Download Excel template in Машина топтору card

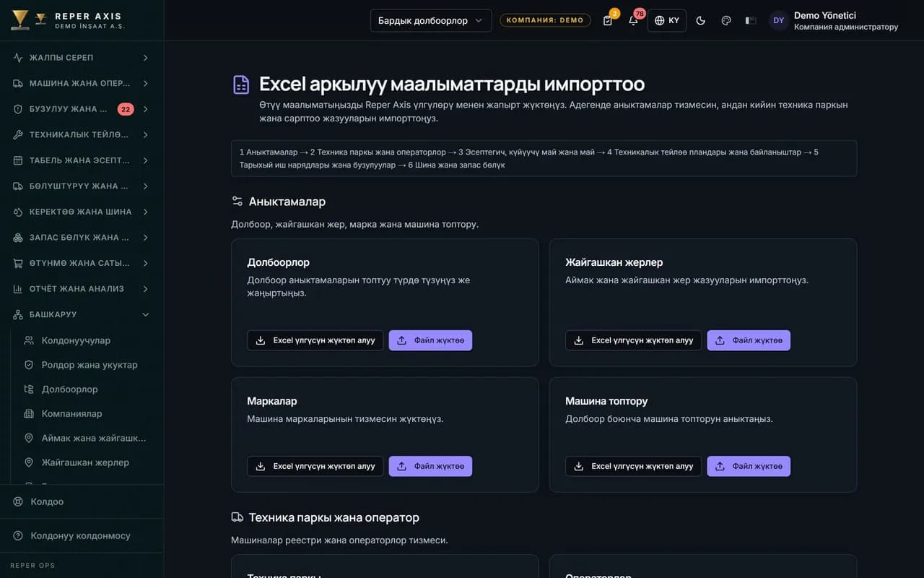pyautogui.click(x=634, y=466)
